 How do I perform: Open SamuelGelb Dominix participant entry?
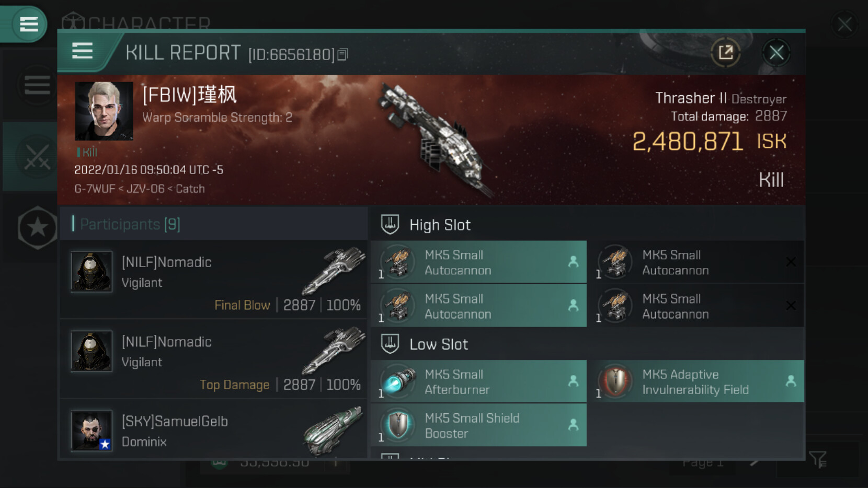pos(213,429)
